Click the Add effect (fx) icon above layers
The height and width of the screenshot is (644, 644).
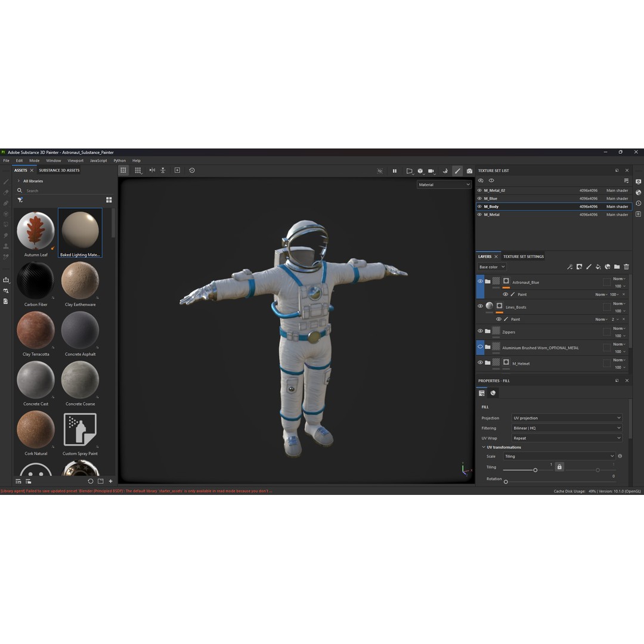(x=569, y=267)
